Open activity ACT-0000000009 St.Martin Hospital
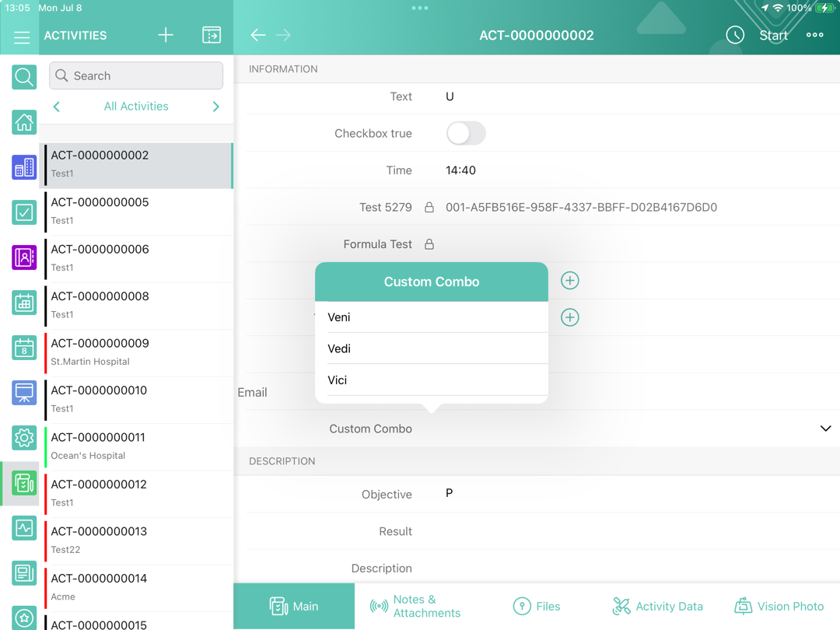This screenshot has width=840, height=630. (x=137, y=352)
